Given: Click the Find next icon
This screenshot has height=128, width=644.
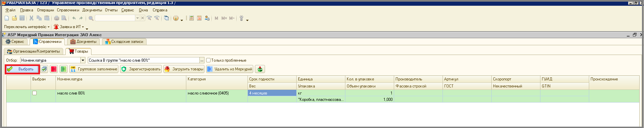Looking at the screenshot, I should pyautogui.click(x=149, y=18).
